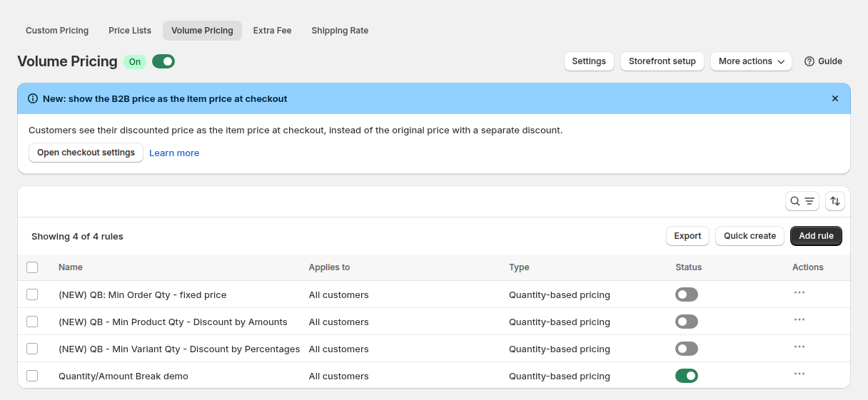
Task: Open the 'Quantity/Amount Break demo' rule
Action: [123, 376]
